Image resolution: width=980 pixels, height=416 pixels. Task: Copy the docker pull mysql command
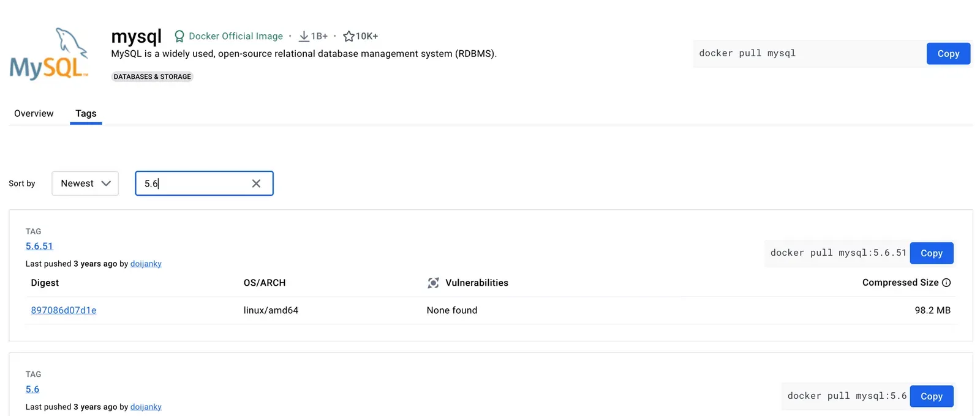point(948,54)
